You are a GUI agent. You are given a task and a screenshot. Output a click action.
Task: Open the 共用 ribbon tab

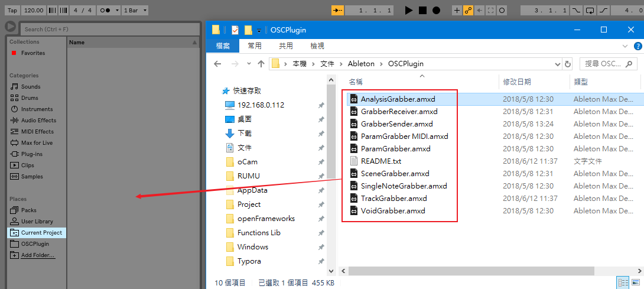point(286,46)
